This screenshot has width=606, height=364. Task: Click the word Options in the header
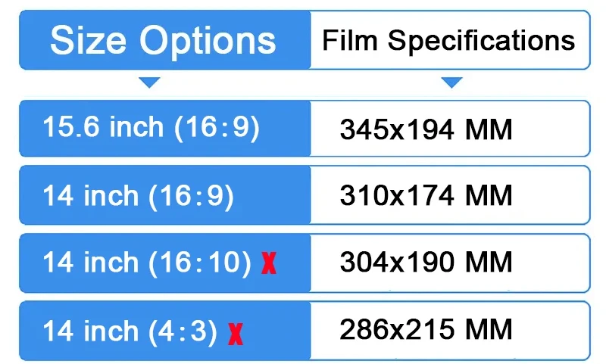click(208, 42)
